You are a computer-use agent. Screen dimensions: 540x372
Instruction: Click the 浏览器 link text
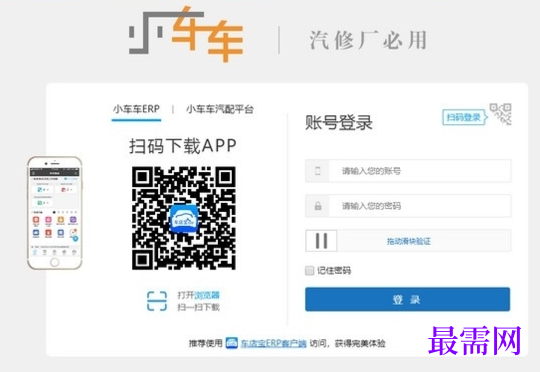tap(207, 295)
